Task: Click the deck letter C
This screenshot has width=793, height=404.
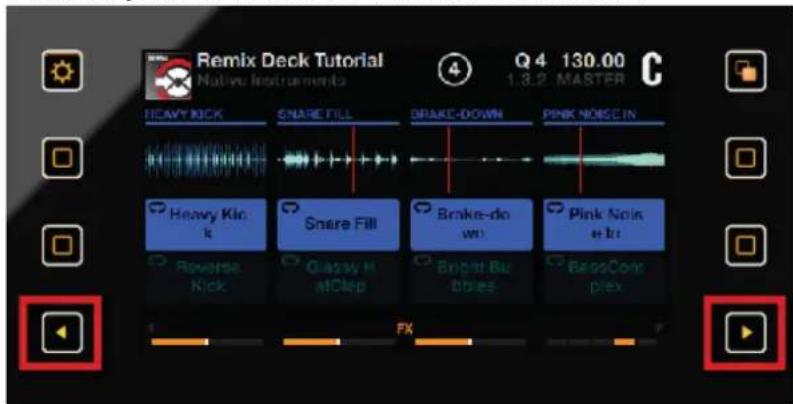Action: (x=652, y=70)
